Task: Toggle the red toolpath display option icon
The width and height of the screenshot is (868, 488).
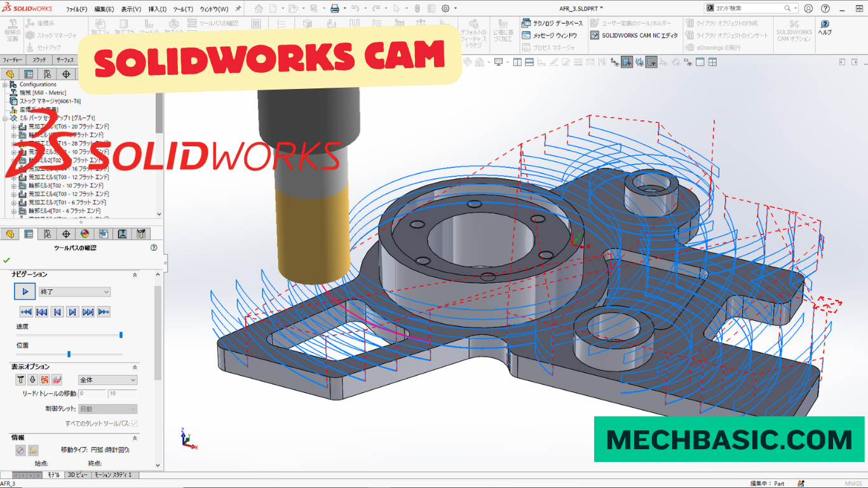Action: point(45,380)
